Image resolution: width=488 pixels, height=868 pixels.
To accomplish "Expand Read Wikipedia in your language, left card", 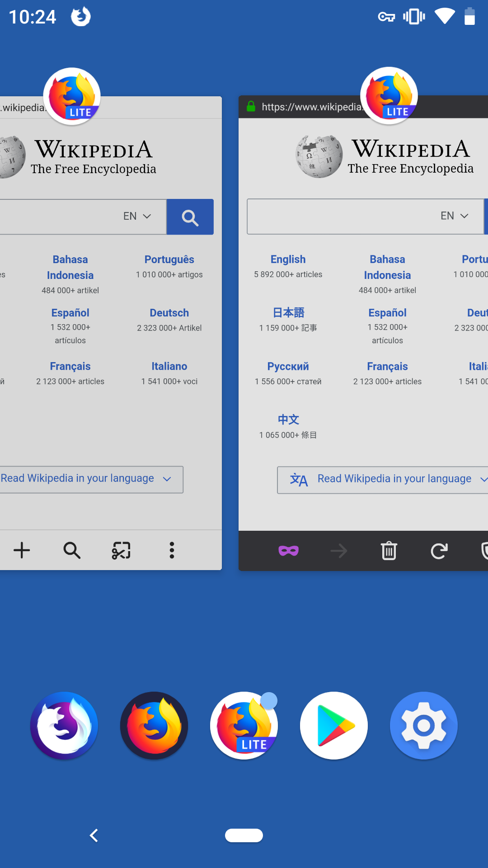I will click(x=92, y=480).
